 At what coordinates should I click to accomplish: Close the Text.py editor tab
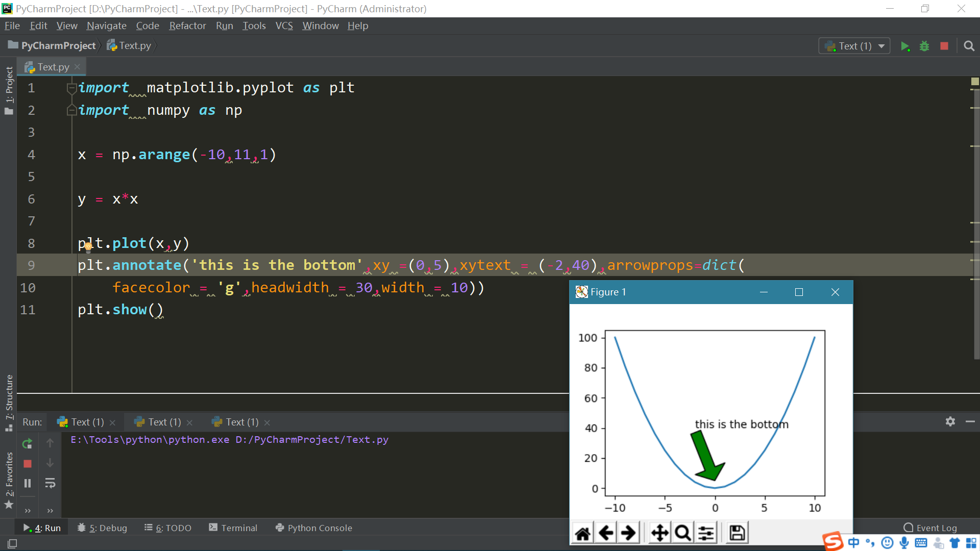[77, 67]
